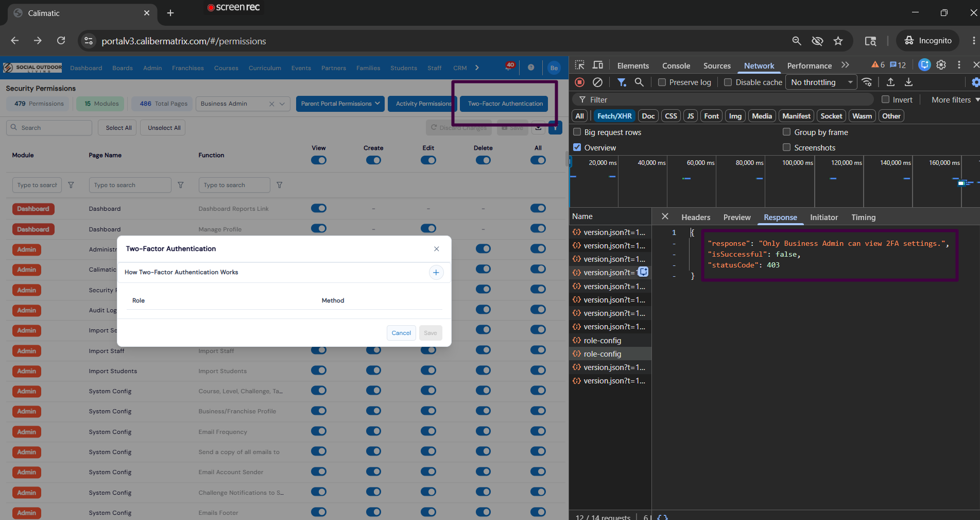Uncheck the Overview checkbox
The width and height of the screenshot is (980, 520).
click(577, 147)
